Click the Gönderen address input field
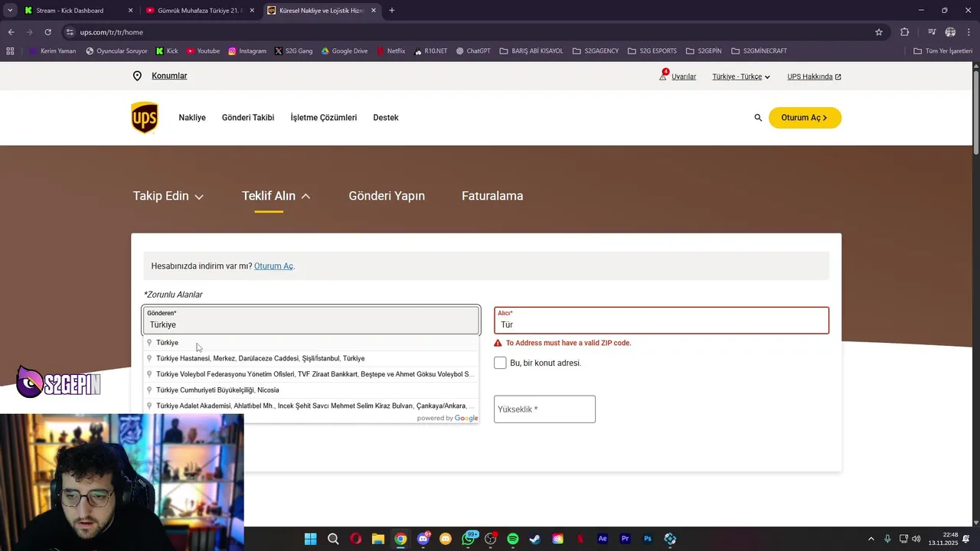This screenshot has width=980, height=551. (x=311, y=321)
